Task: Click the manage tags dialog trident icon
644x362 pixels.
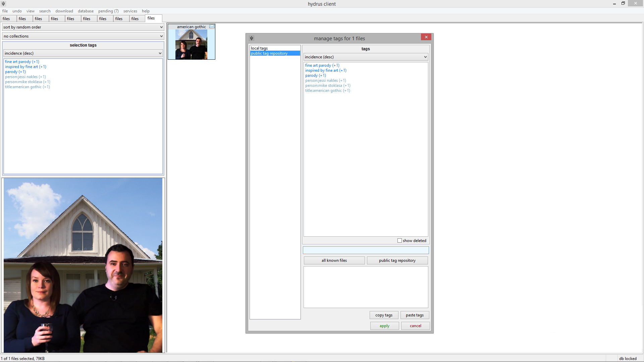Action: click(252, 38)
